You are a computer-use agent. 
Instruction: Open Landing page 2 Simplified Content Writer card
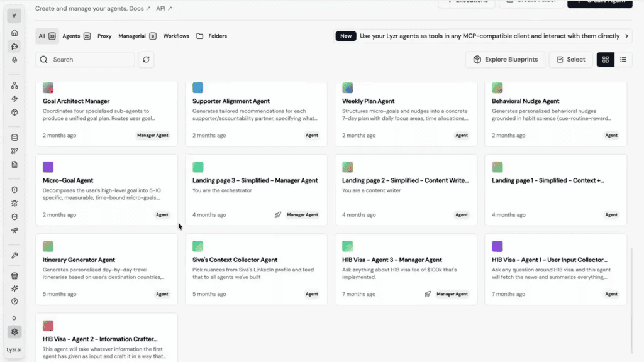click(406, 190)
